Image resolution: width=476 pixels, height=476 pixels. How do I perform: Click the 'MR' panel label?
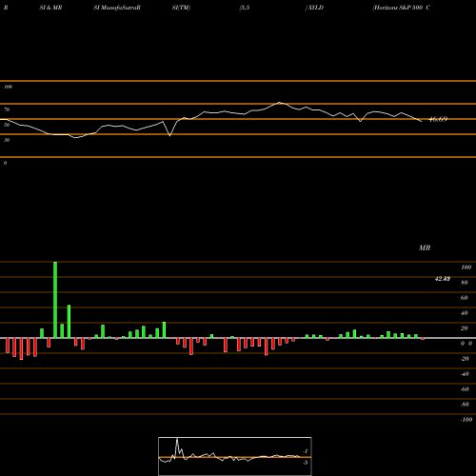tap(425, 248)
